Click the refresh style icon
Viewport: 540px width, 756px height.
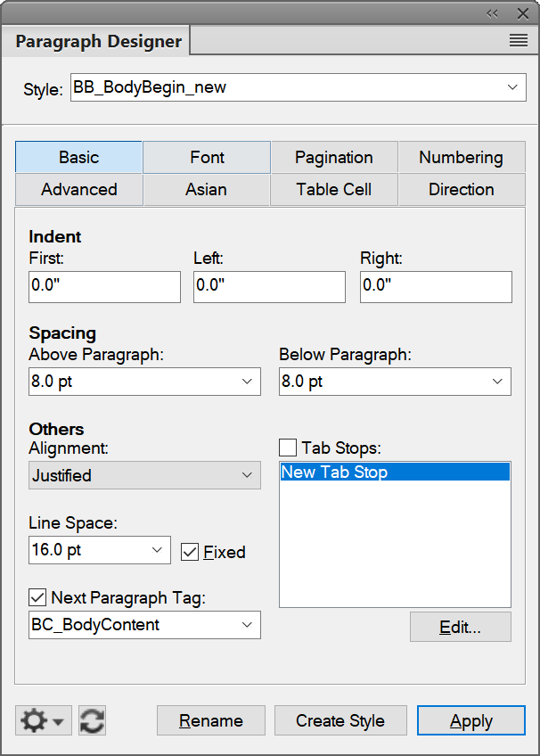click(x=91, y=719)
